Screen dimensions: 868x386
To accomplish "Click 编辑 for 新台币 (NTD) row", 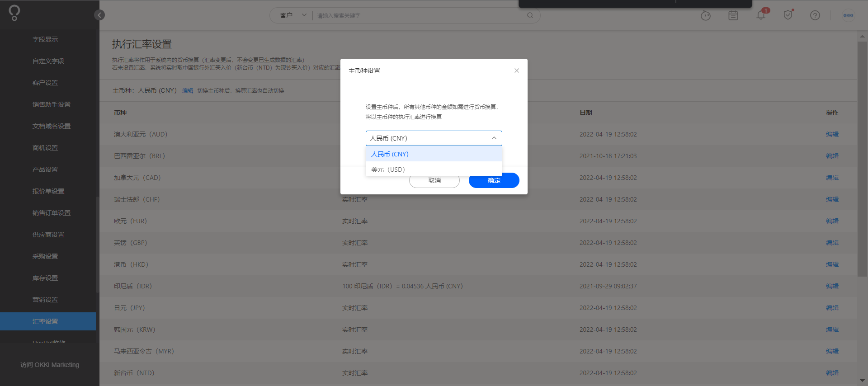I will pos(832,373).
